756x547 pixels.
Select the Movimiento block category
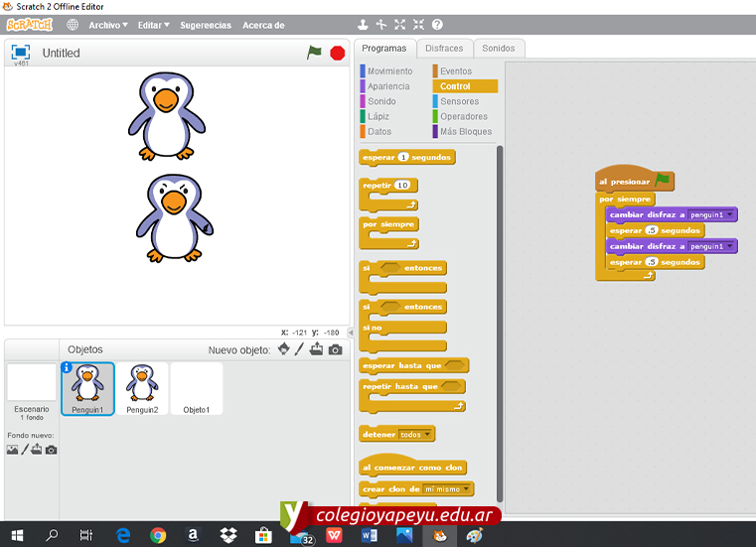(x=389, y=71)
